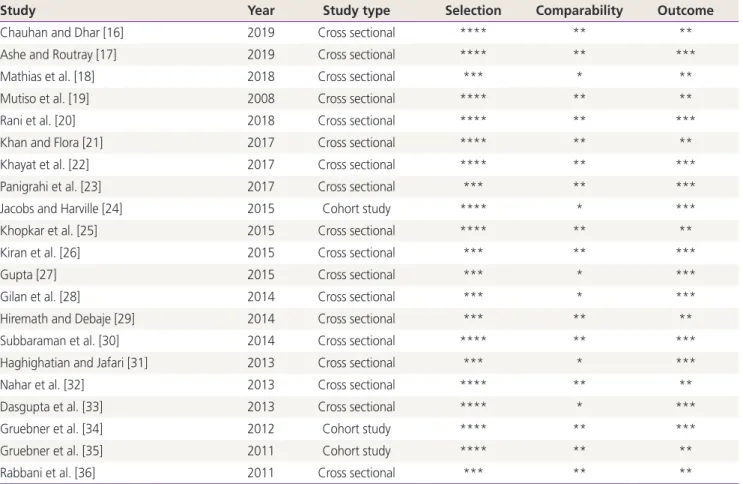Select Ashe and Routray [17] study

pyautogui.click(x=58, y=55)
